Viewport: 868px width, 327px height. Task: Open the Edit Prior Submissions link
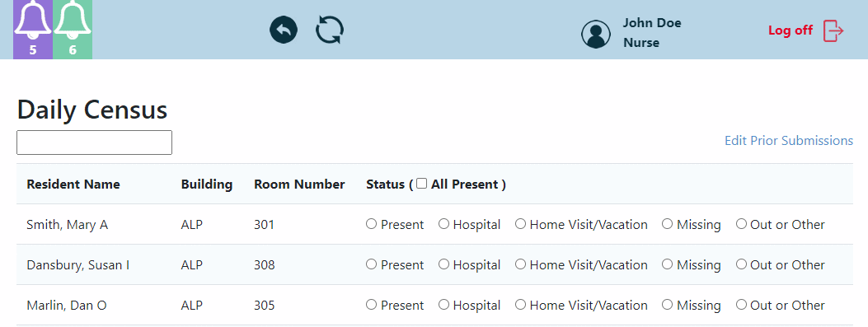point(789,141)
